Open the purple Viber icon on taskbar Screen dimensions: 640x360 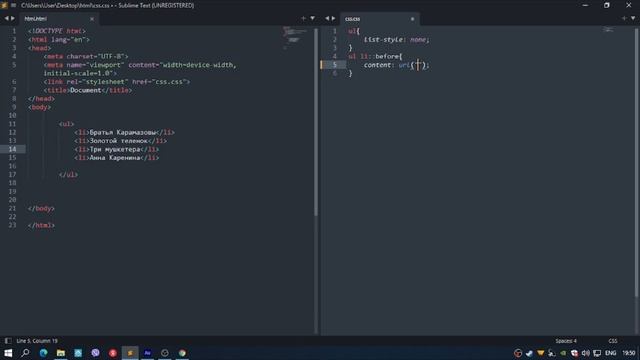pyautogui.click(x=96, y=353)
